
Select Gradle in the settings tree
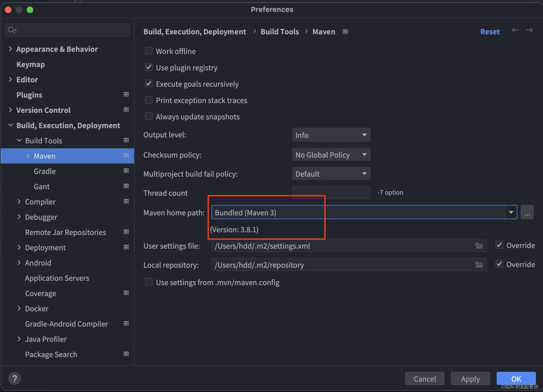point(45,171)
